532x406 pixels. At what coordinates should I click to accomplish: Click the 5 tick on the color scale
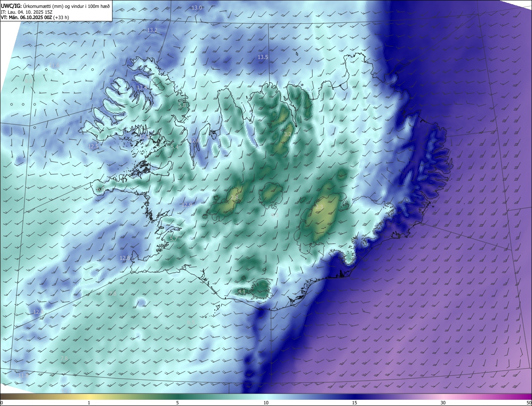[177, 403]
